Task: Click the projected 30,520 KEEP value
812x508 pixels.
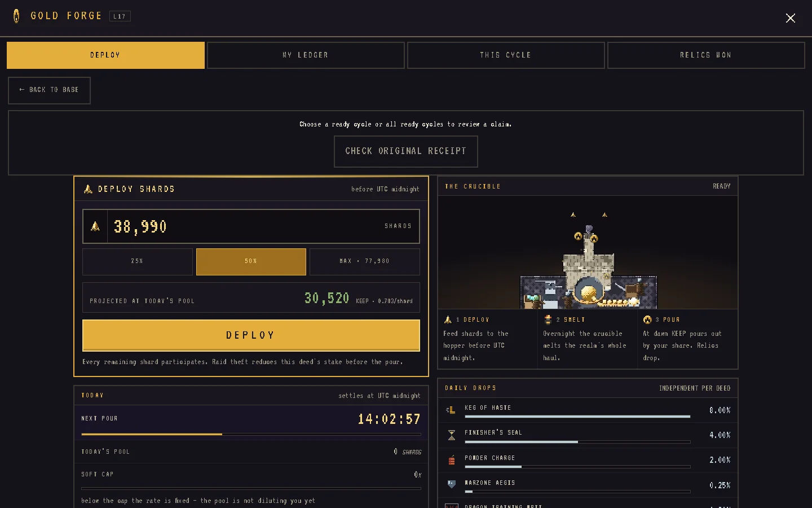Action: 327,298
